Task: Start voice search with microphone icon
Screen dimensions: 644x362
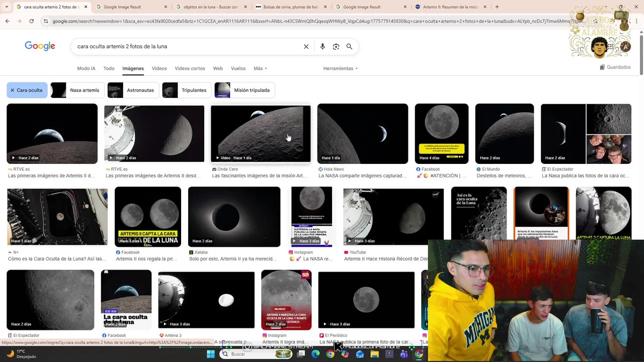Action: (323, 46)
